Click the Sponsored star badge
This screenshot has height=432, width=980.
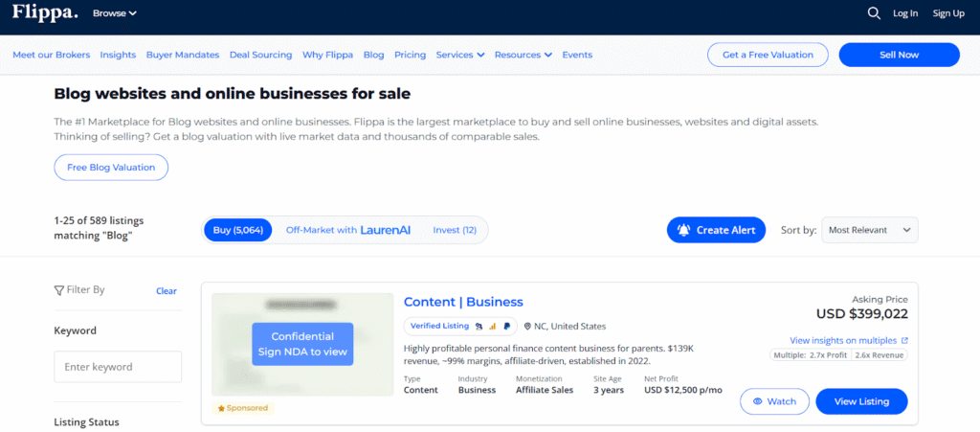(x=243, y=407)
